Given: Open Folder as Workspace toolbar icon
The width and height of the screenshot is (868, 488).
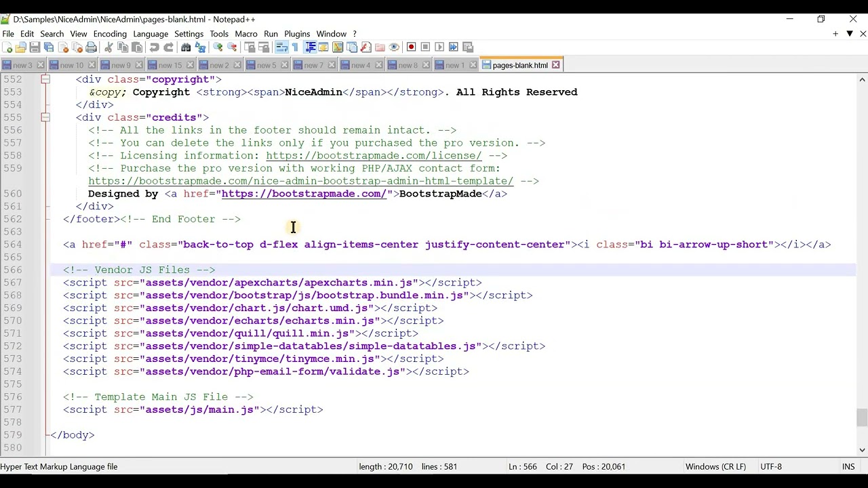Looking at the screenshot, I should point(380,47).
